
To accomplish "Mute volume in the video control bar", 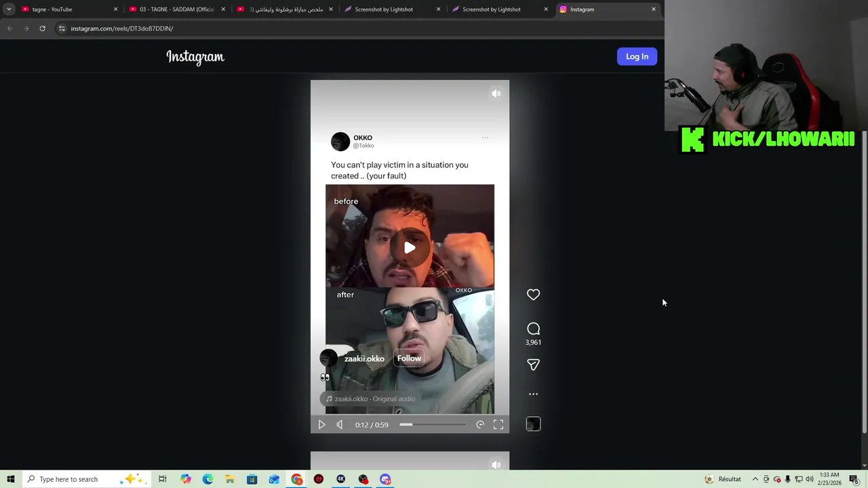I will (x=340, y=424).
